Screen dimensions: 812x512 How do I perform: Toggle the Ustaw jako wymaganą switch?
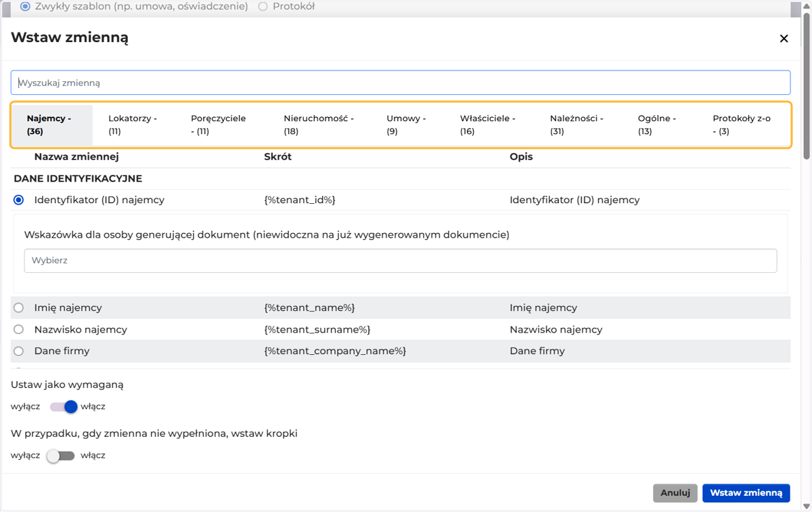[x=62, y=407]
